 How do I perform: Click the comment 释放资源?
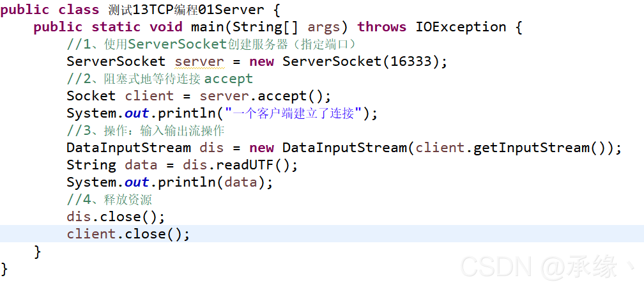coord(109,200)
